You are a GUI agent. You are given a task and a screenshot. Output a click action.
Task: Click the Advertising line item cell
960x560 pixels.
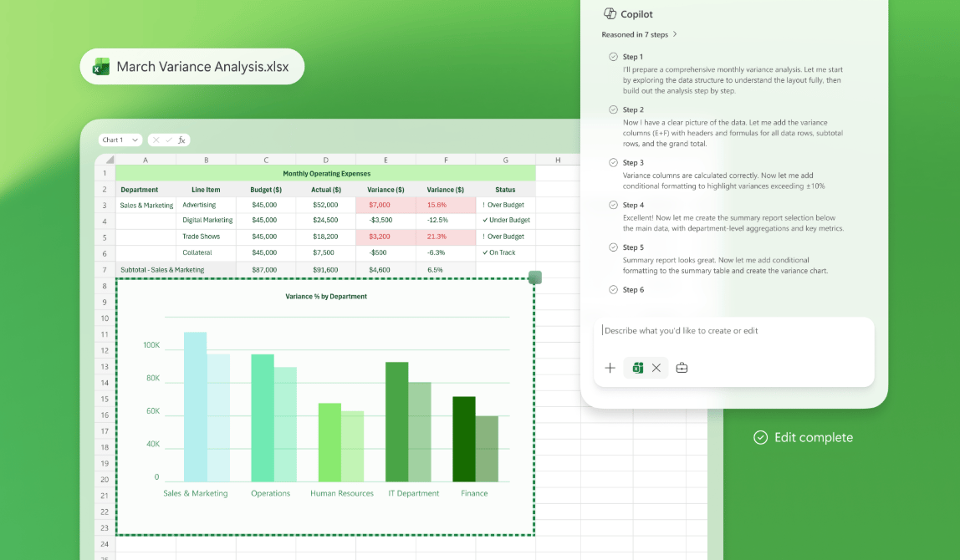coord(206,205)
